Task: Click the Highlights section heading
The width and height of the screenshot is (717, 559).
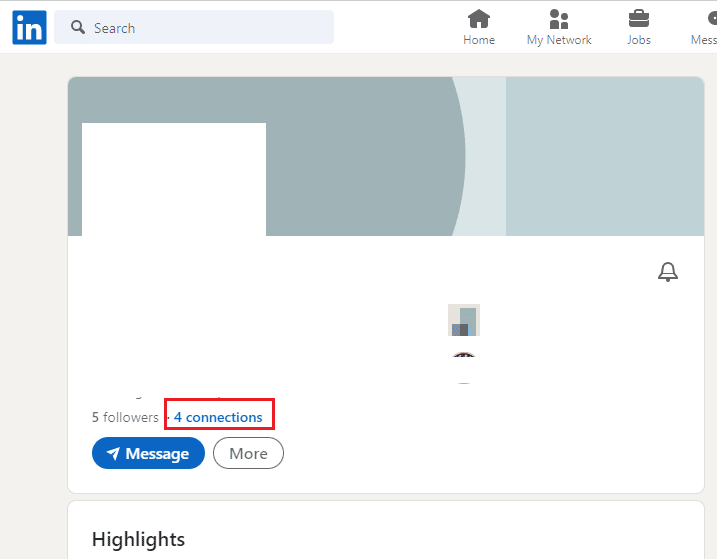Action: [x=138, y=539]
